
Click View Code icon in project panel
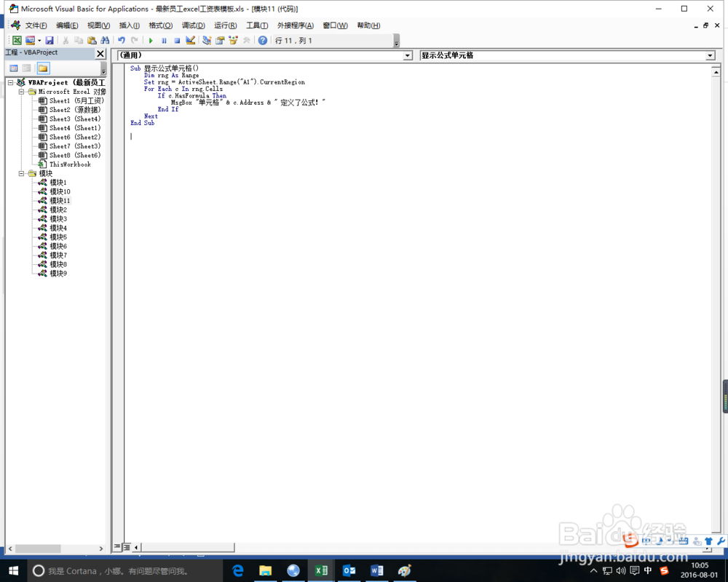[14, 68]
